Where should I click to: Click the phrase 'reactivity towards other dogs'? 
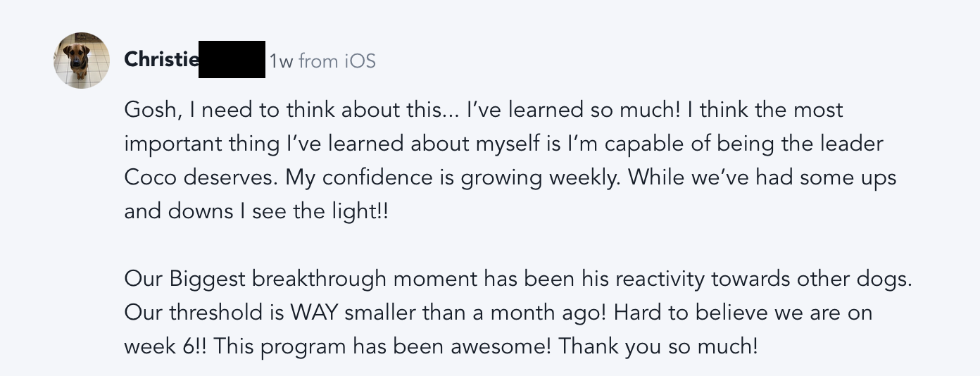click(x=762, y=279)
